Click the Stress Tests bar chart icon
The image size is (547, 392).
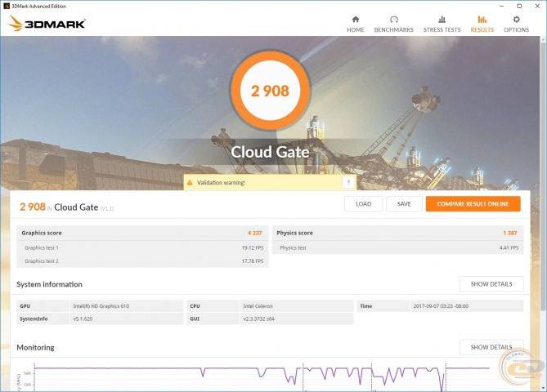click(x=442, y=19)
